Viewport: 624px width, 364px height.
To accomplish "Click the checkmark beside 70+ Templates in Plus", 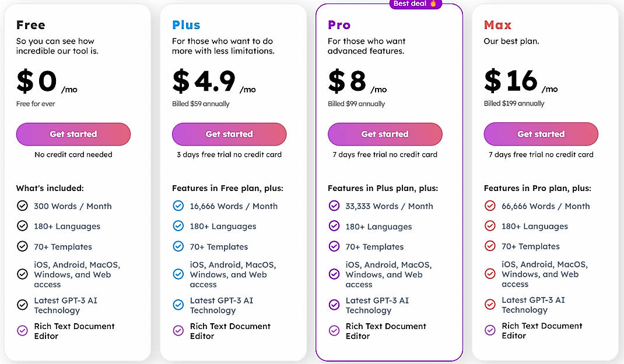I will [178, 246].
